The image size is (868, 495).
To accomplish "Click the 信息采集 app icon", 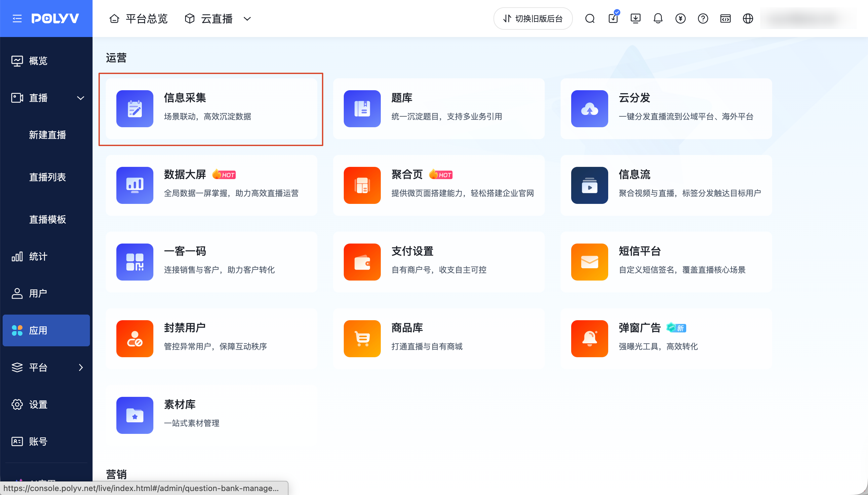I will 135,109.
